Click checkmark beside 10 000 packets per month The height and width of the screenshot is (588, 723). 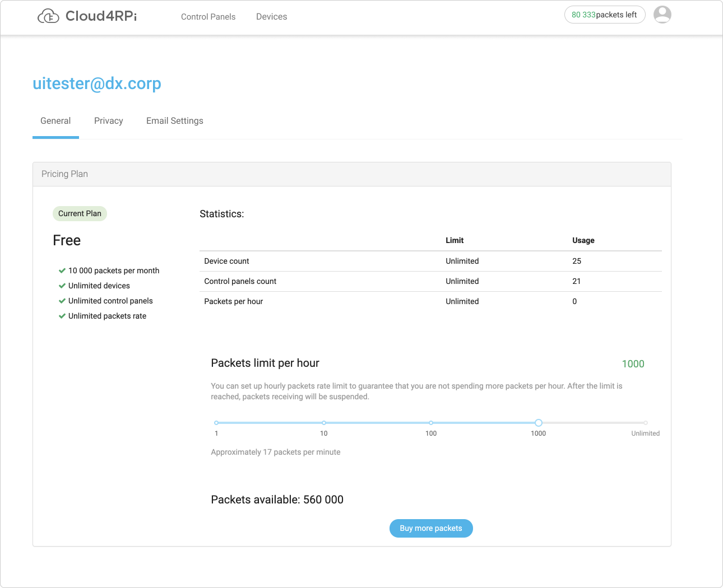(x=62, y=270)
